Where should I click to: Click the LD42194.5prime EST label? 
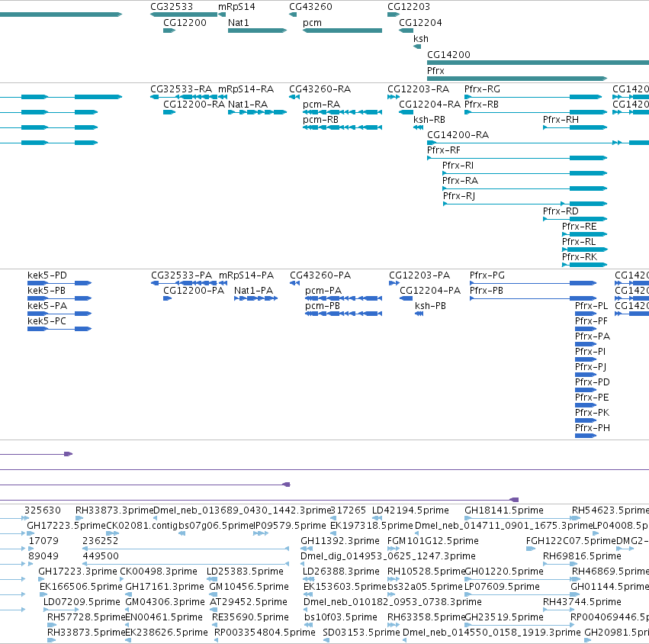point(410,510)
